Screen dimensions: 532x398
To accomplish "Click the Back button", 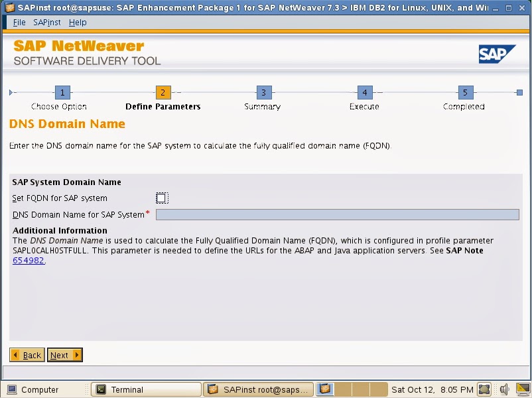I will (x=27, y=355).
